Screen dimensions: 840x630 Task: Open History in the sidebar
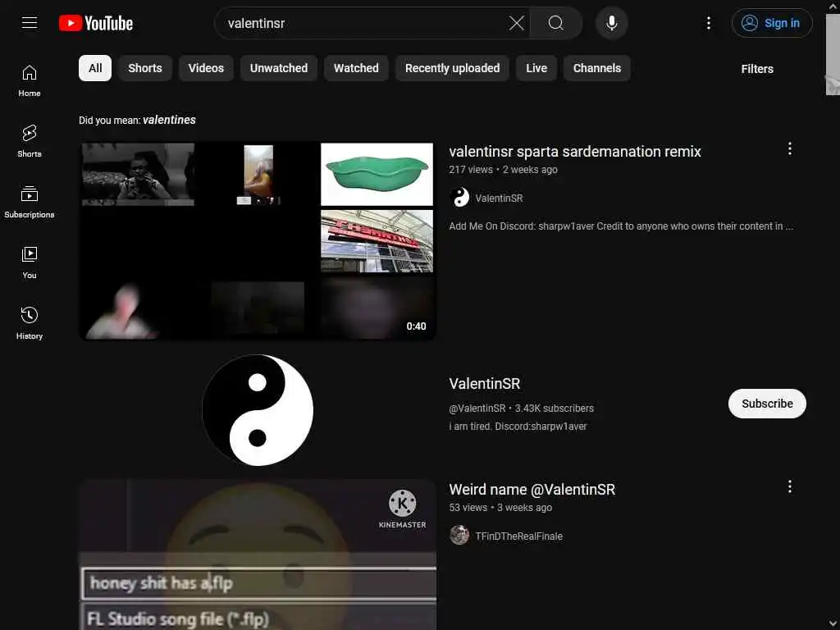(x=30, y=323)
